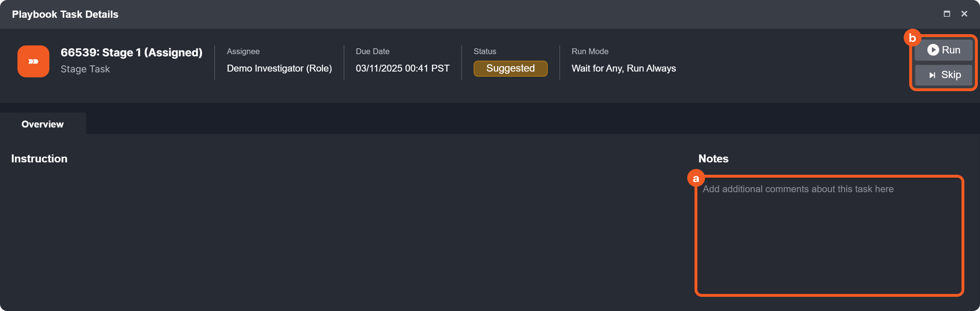The height and width of the screenshot is (311, 980).
Task: Click the Notes section heading
Action: pyautogui.click(x=713, y=158)
